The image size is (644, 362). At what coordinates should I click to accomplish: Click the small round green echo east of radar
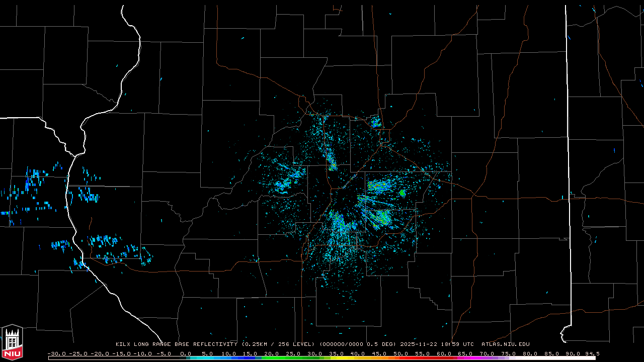click(402, 193)
